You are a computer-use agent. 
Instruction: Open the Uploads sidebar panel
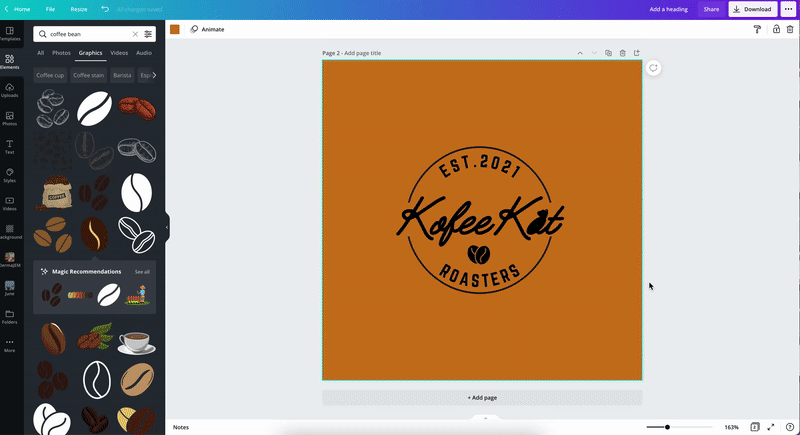coord(10,91)
